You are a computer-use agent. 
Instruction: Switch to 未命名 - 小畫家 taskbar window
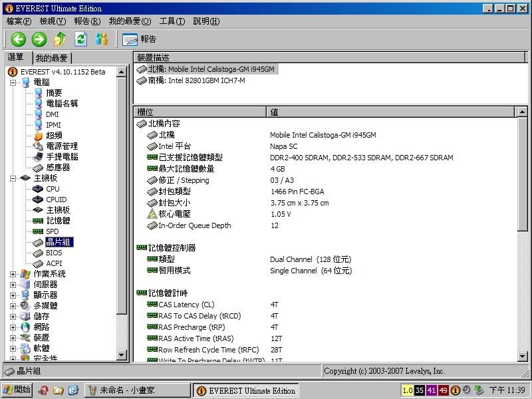pos(137,390)
